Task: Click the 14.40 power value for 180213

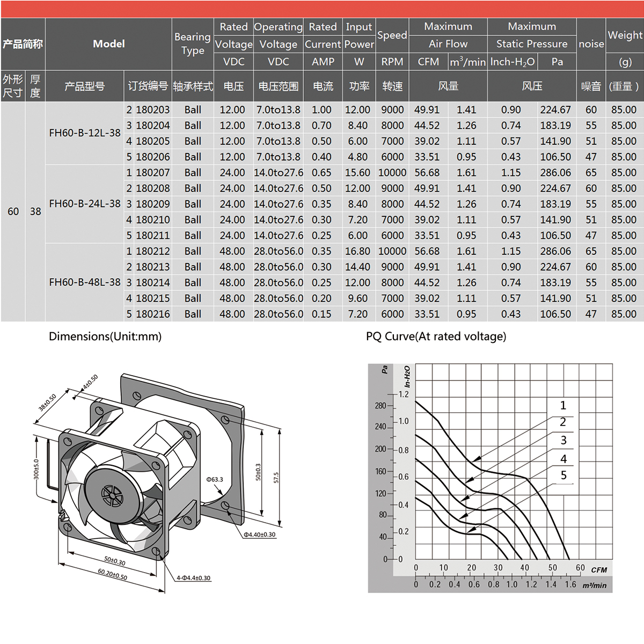Action: click(x=357, y=267)
